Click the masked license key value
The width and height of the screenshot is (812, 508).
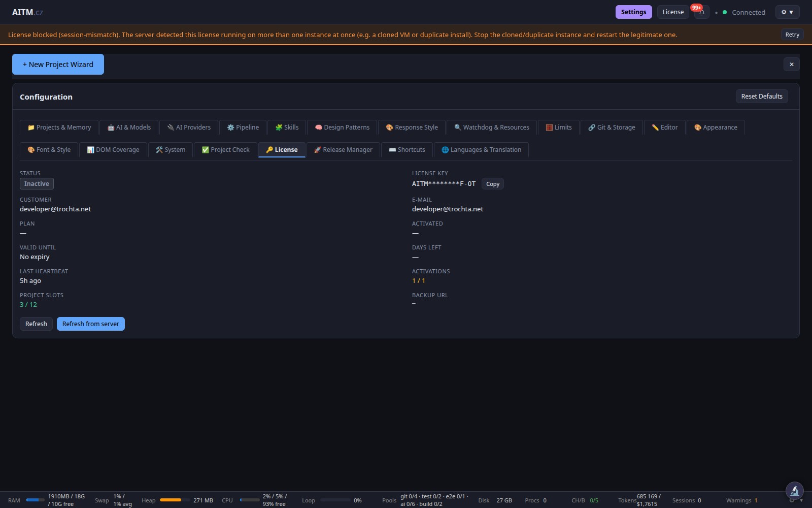[444, 184]
